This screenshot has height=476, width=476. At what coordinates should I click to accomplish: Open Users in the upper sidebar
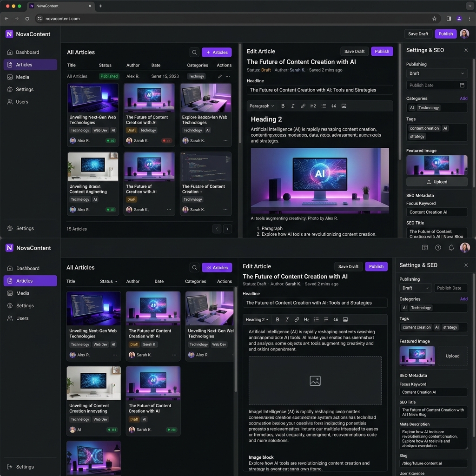(30, 102)
